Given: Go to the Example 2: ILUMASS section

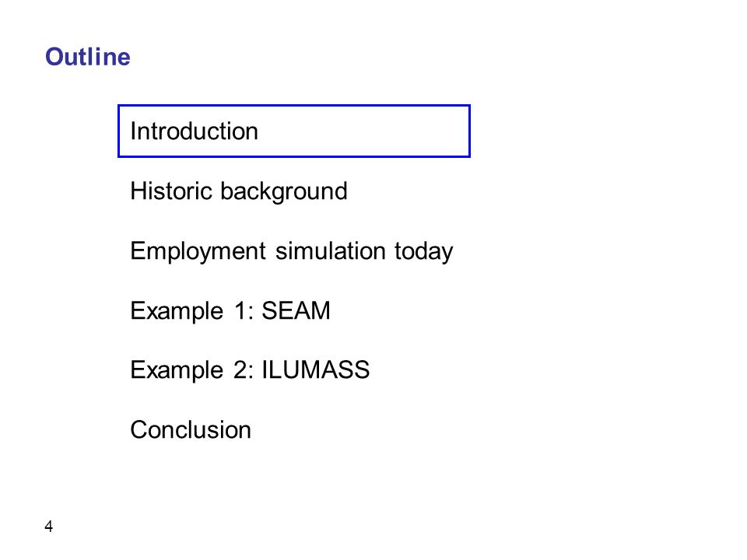Looking at the screenshot, I should tap(250, 370).
